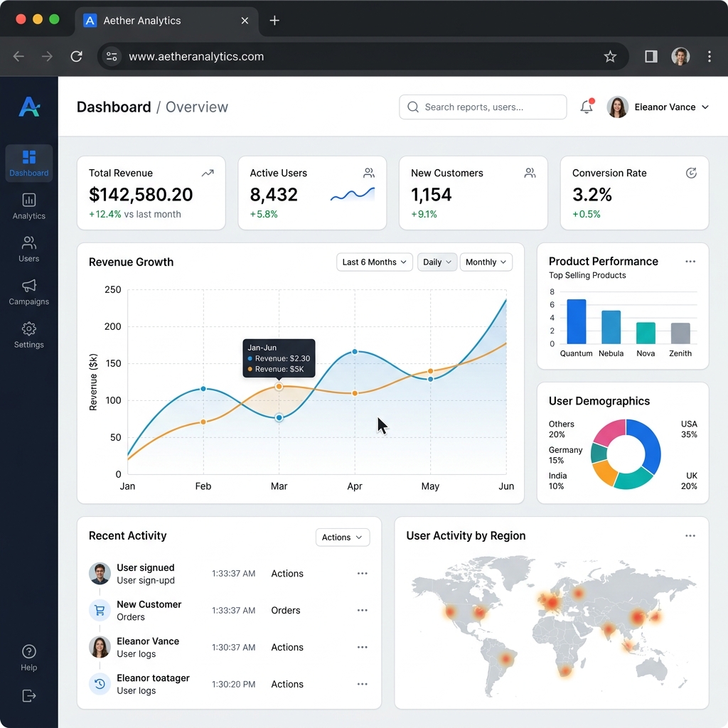Open Product Performance more options menu
This screenshot has height=728, width=728.
[x=690, y=262]
